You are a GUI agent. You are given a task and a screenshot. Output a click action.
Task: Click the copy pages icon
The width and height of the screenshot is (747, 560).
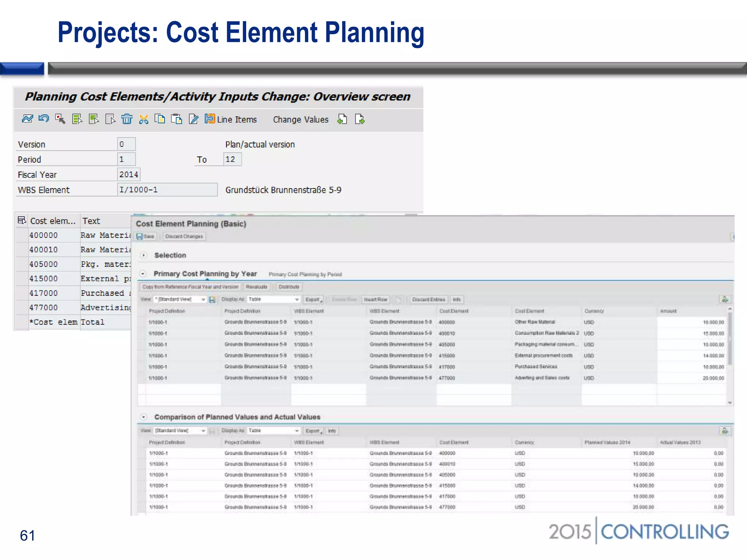[x=160, y=119]
